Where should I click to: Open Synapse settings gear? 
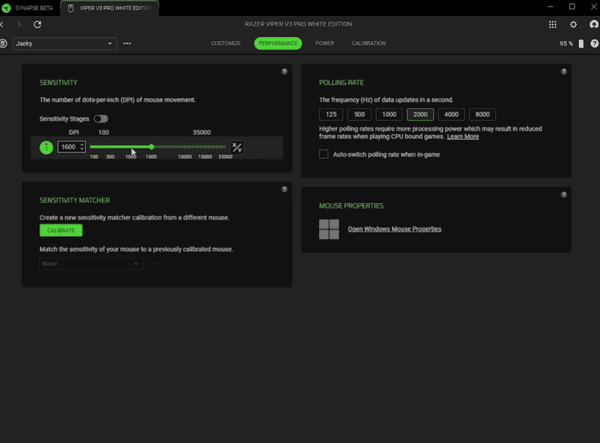[x=573, y=24]
